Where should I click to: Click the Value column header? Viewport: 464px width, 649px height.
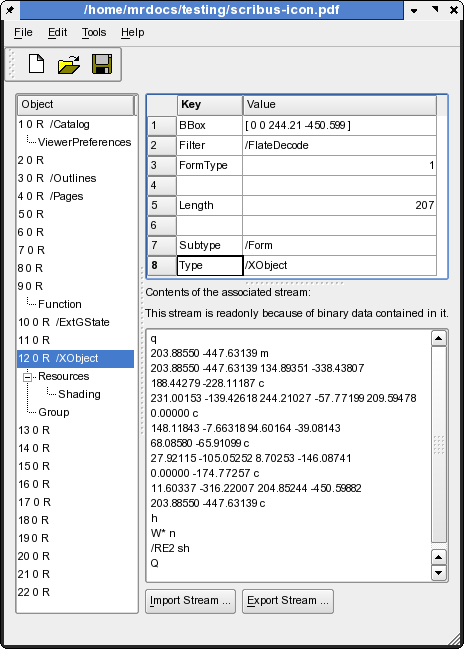pos(339,105)
